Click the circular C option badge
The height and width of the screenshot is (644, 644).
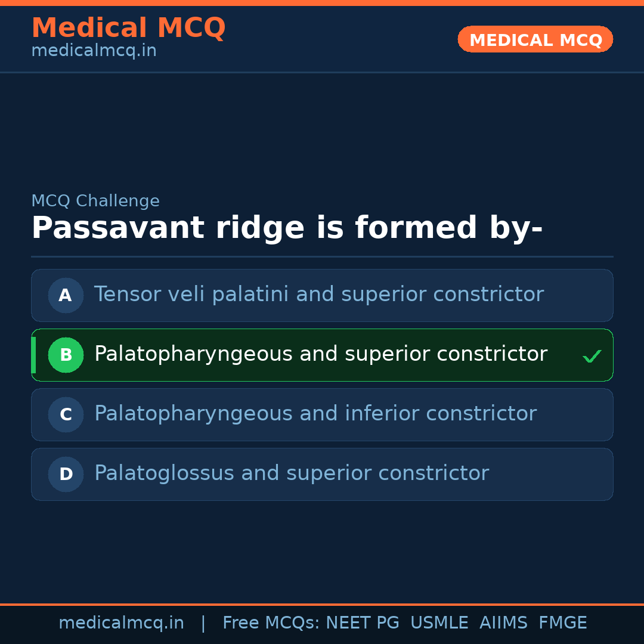tap(66, 414)
